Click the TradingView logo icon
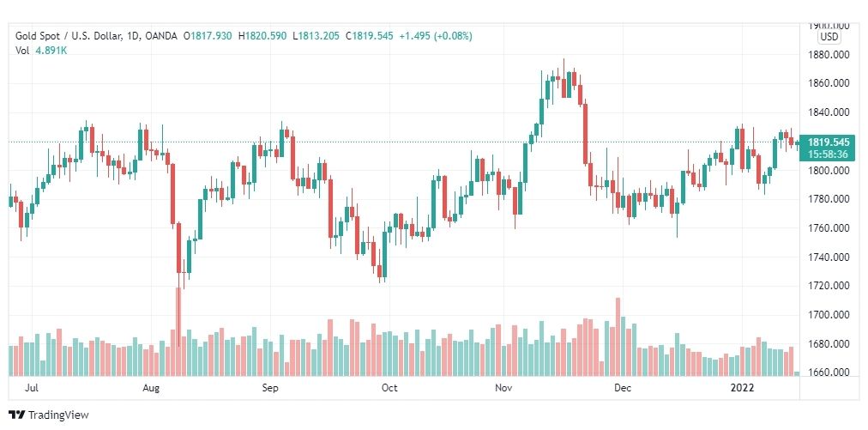Screen dimensions: 868x430 pyautogui.click(x=17, y=415)
